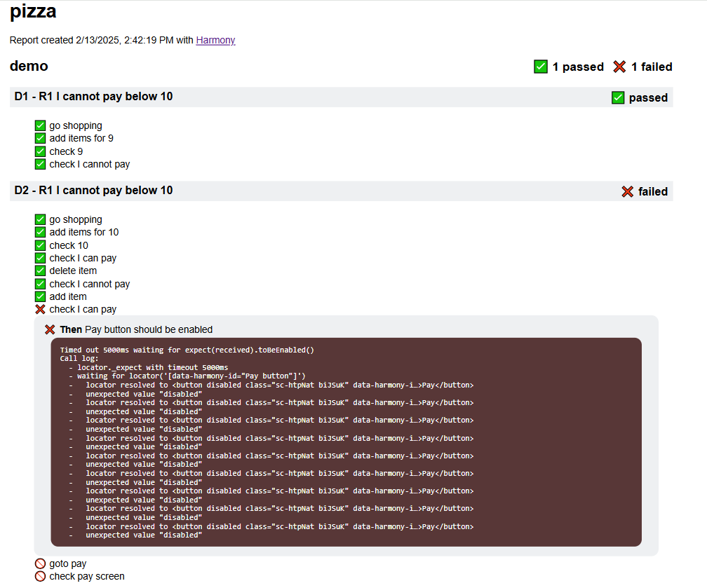Select the 'add items for 10' step
The image size is (707, 588).
tap(83, 232)
